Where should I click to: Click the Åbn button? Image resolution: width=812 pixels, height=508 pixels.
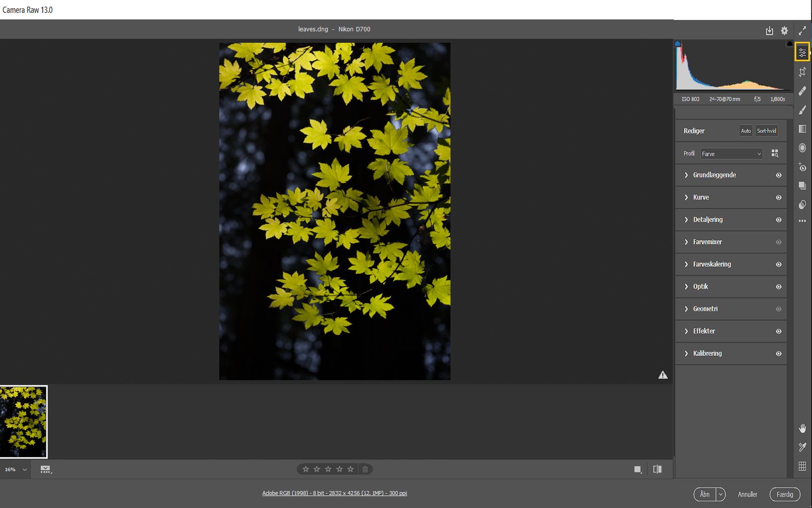(x=705, y=494)
